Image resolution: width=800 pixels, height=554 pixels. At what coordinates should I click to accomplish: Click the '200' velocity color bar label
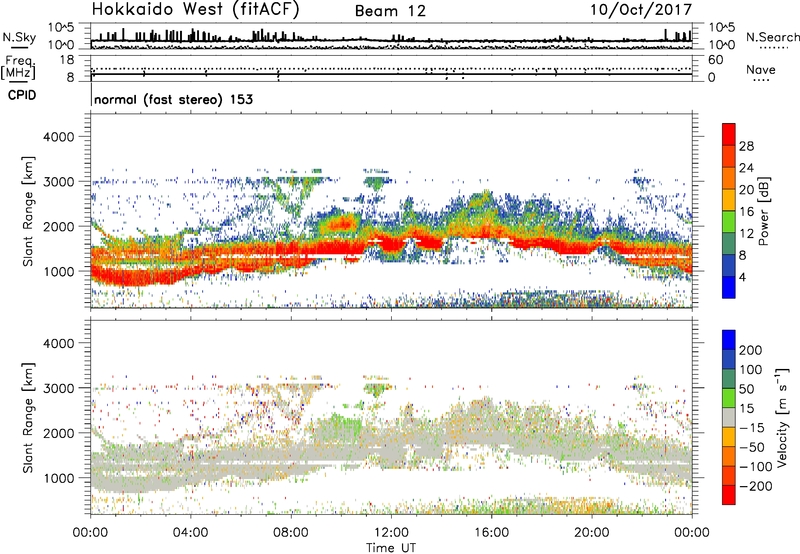tap(751, 350)
